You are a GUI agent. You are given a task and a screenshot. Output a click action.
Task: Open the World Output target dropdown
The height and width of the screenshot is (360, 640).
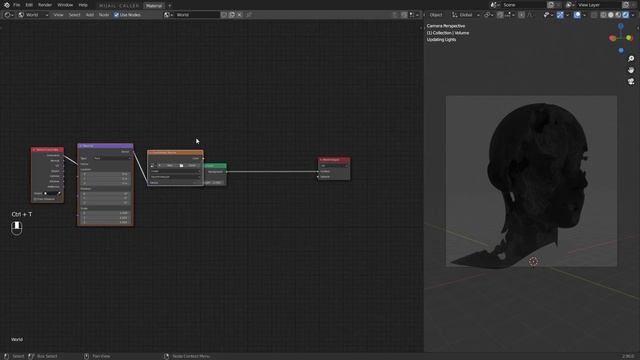pos(334,166)
